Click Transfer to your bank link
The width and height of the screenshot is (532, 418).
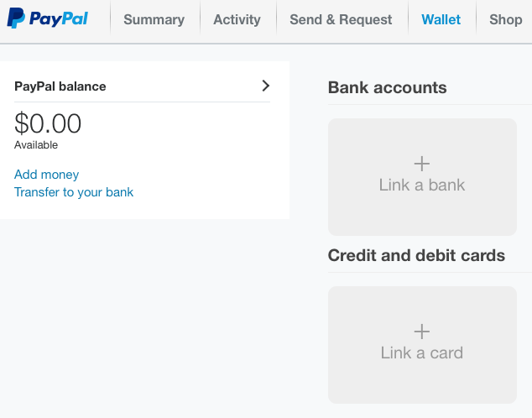pyautogui.click(x=74, y=192)
